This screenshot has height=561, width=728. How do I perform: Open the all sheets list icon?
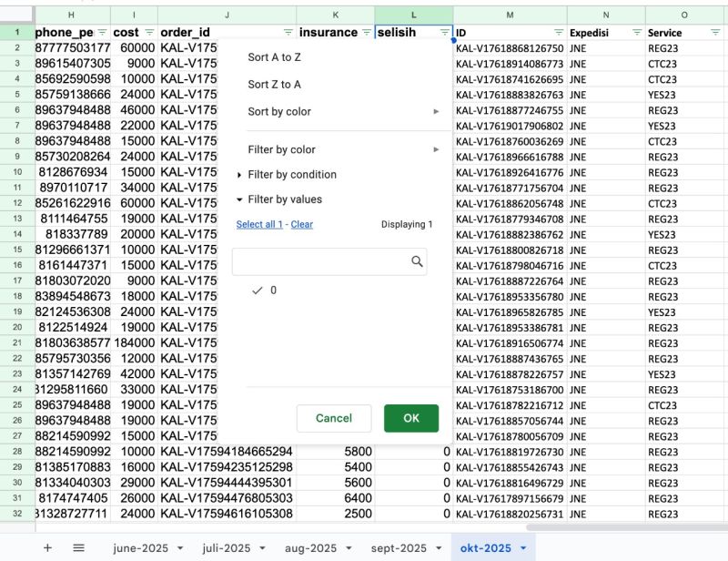[79, 547]
